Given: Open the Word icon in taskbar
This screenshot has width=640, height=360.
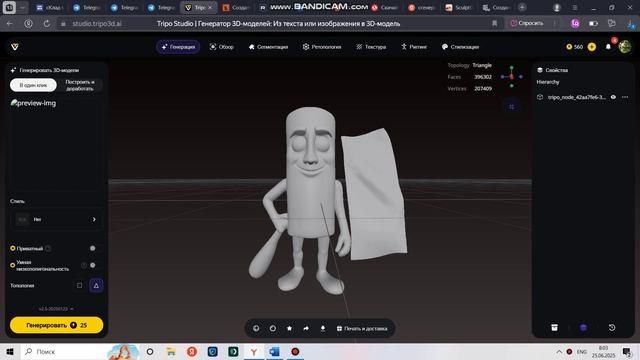Looking at the screenshot, I should tap(274, 351).
